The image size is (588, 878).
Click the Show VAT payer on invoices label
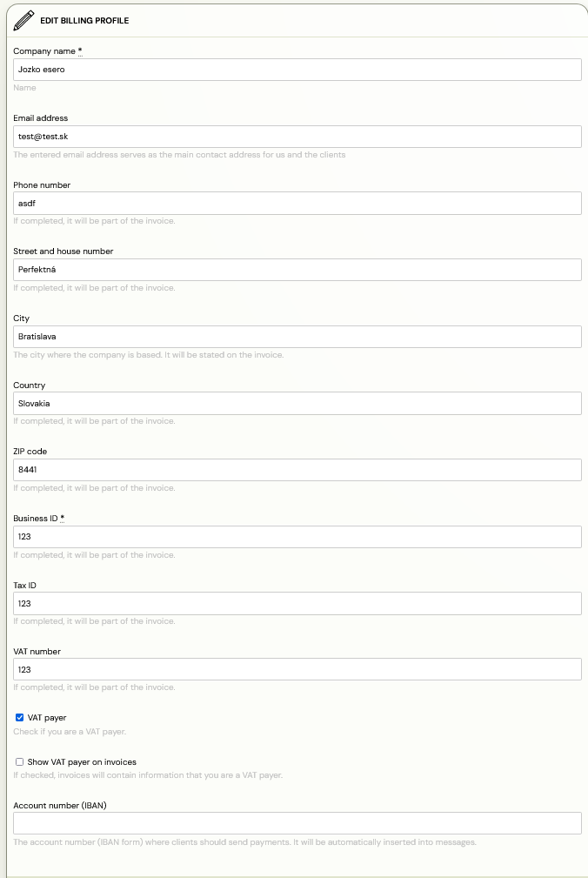[82, 761]
